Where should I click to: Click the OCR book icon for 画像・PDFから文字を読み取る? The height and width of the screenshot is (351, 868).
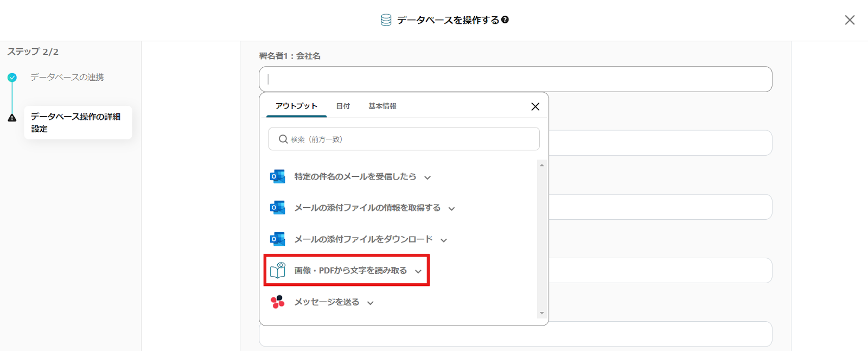coord(278,270)
